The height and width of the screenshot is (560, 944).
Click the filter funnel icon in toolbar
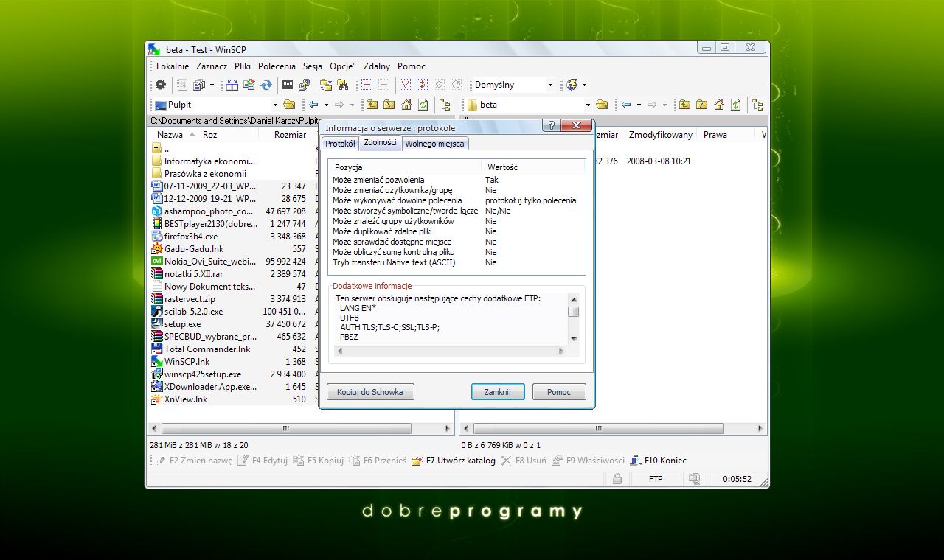coord(405,85)
